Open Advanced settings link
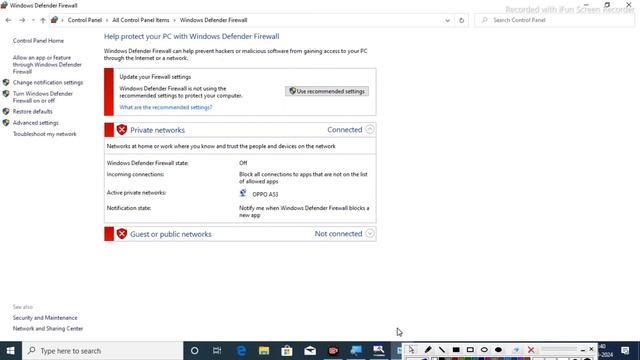Viewport: 640px width, 360px height. point(36,123)
